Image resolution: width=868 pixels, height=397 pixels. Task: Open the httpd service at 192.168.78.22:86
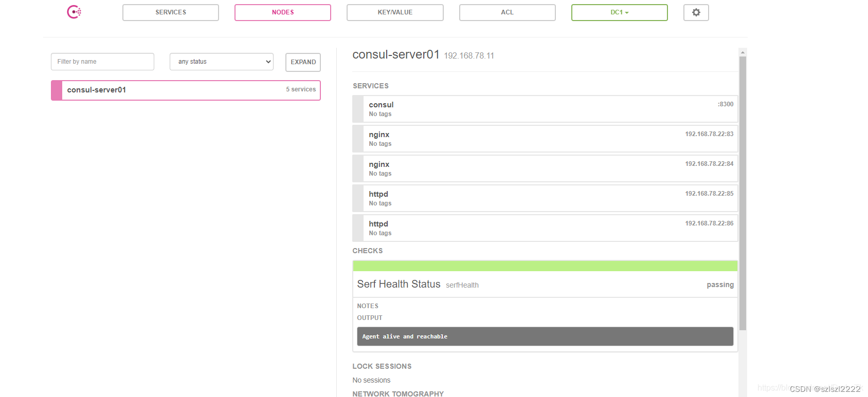[545, 228]
